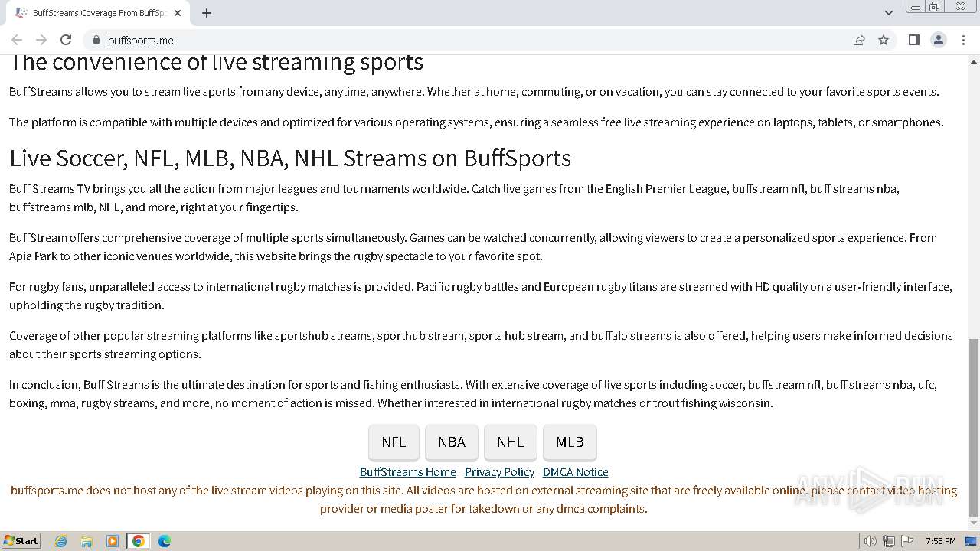Viewport: 980px width, 551px height.
Task: Go back to the previous page
Action: 17,40
